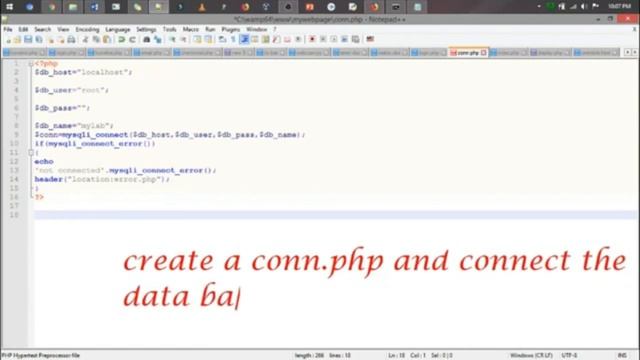
Task: Click the Save Recorded Macro icon
Action: 356,40
